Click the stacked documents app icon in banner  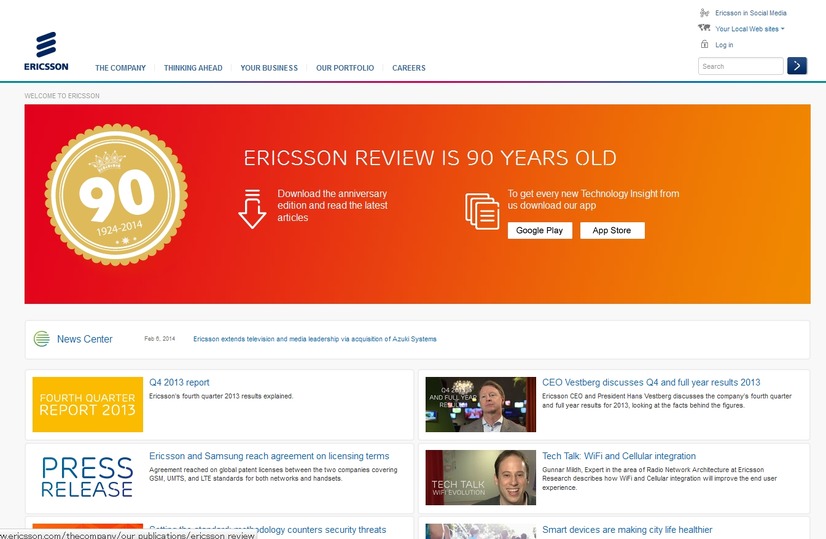click(x=482, y=211)
